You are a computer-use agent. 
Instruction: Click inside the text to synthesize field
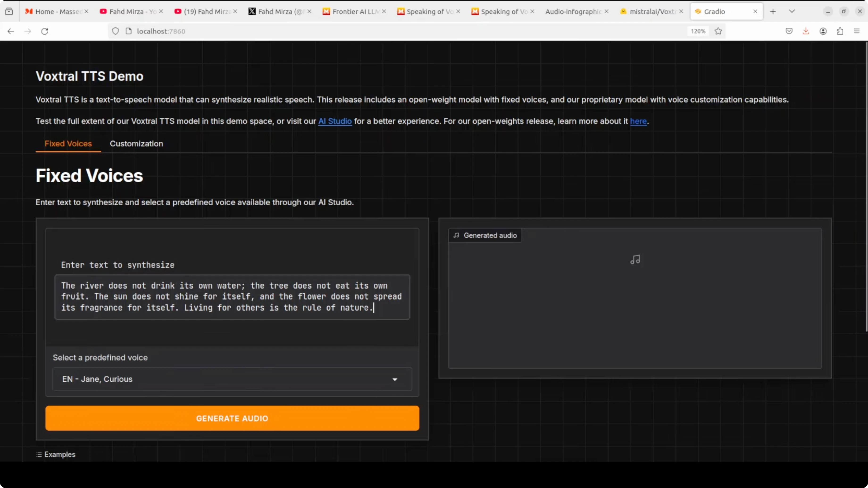click(x=232, y=297)
